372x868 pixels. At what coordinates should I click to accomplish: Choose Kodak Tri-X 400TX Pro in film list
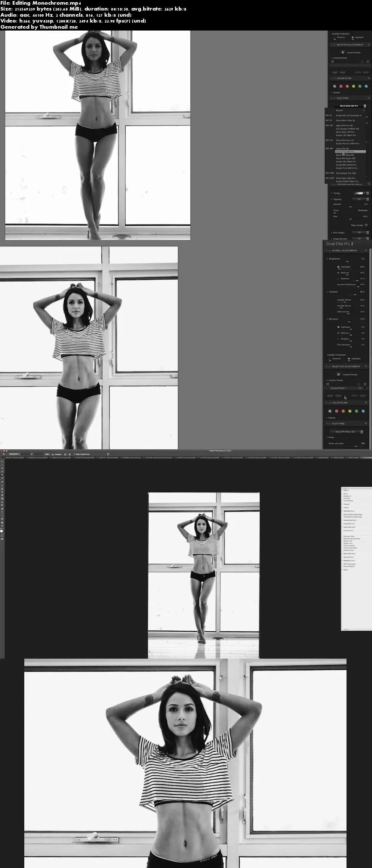[347, 168]
